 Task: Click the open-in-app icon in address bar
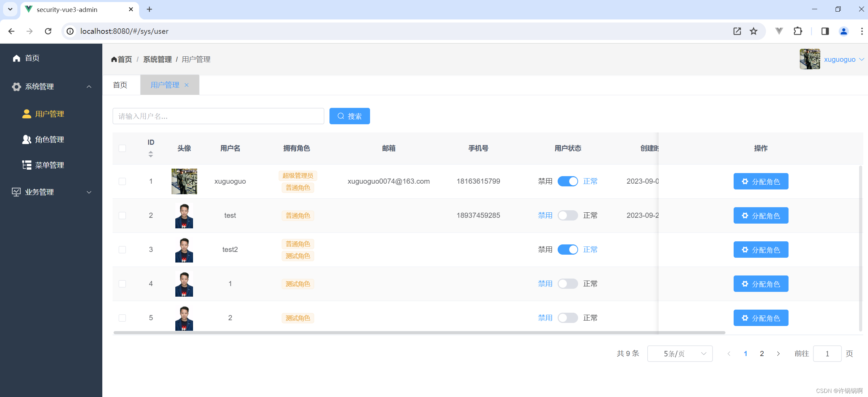(x=737, y=31)
